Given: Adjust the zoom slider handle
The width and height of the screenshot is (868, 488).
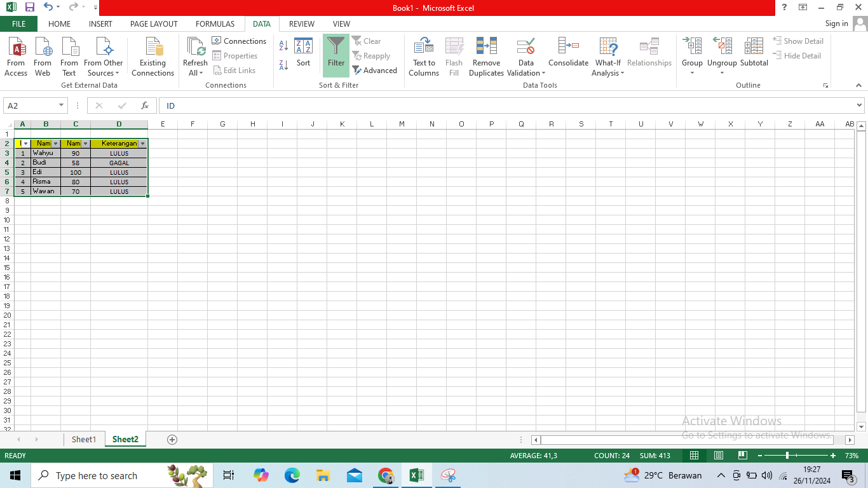Looking at the screenshot, I should [x=787, y=456].
